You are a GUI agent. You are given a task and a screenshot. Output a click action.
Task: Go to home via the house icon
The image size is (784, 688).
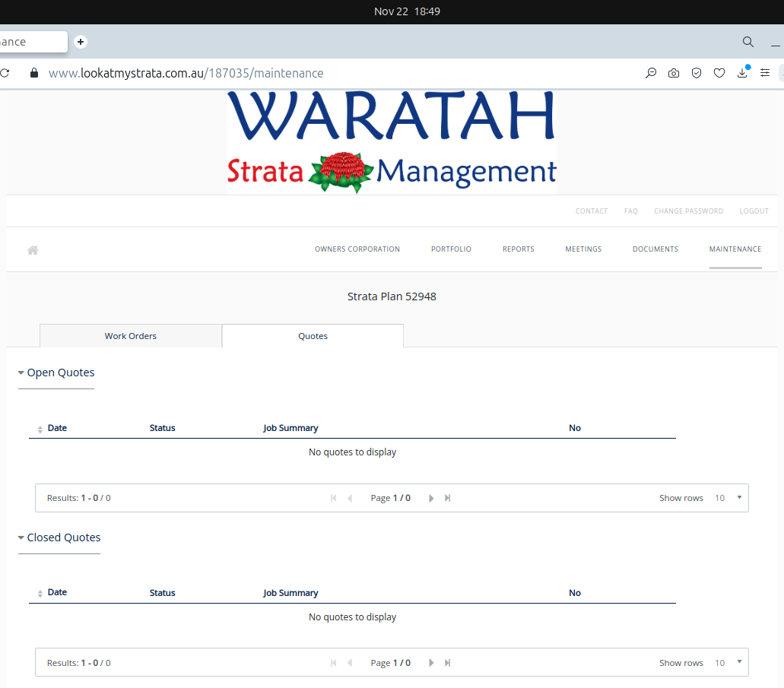point(33,249)
